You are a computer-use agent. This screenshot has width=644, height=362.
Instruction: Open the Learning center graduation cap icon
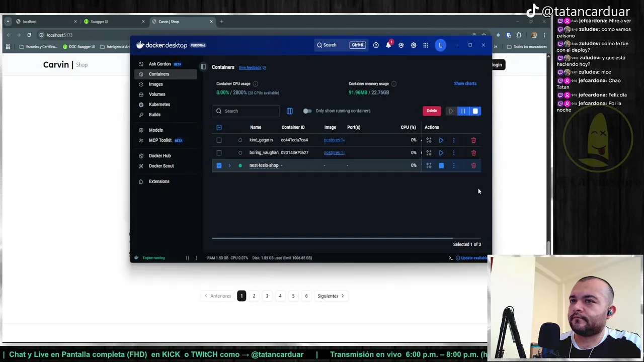pos(401,45)
